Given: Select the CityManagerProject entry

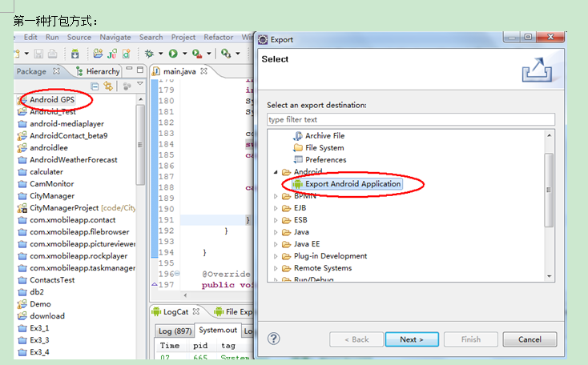Looking at the screenshot, I should coord(76,208).
